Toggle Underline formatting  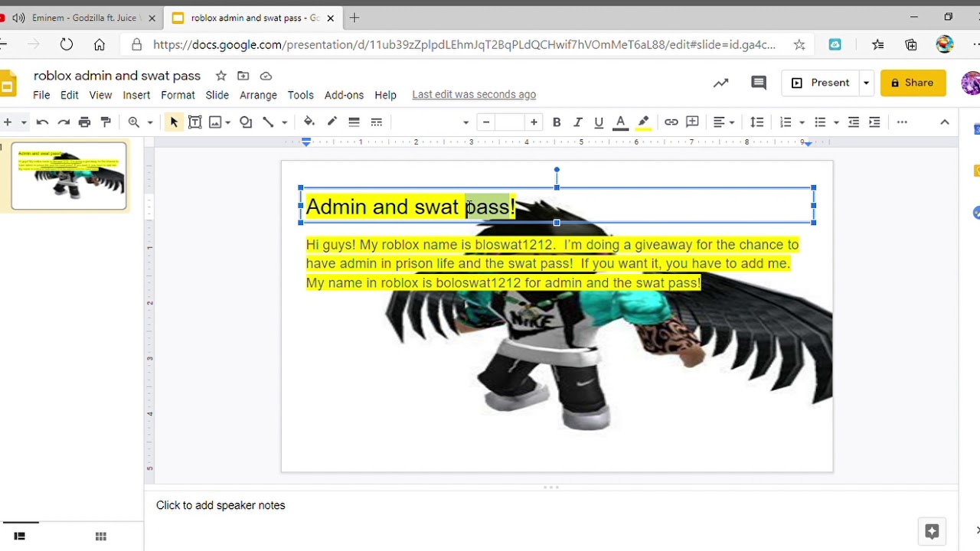[x=599, y=122]
